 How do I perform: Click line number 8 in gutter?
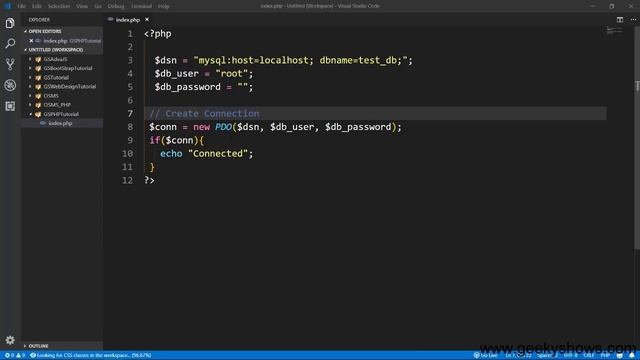point(130,127)
